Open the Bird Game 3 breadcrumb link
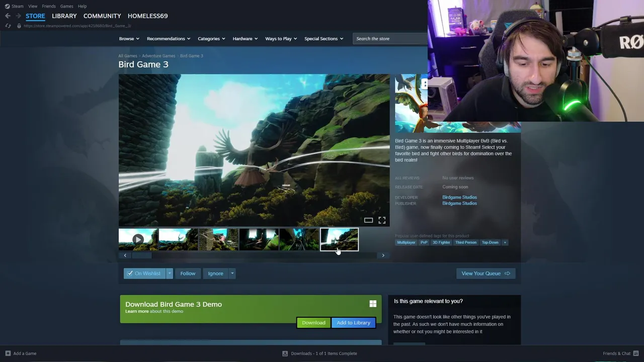 pos(192,56)
